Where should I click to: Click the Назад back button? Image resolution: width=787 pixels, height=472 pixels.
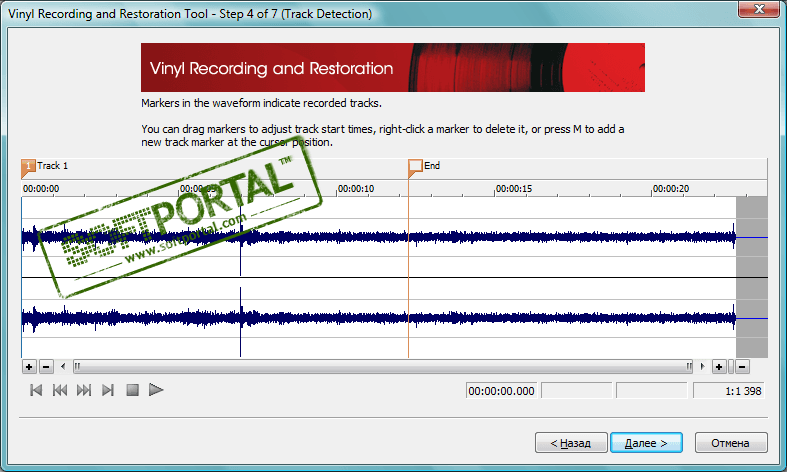571,443
